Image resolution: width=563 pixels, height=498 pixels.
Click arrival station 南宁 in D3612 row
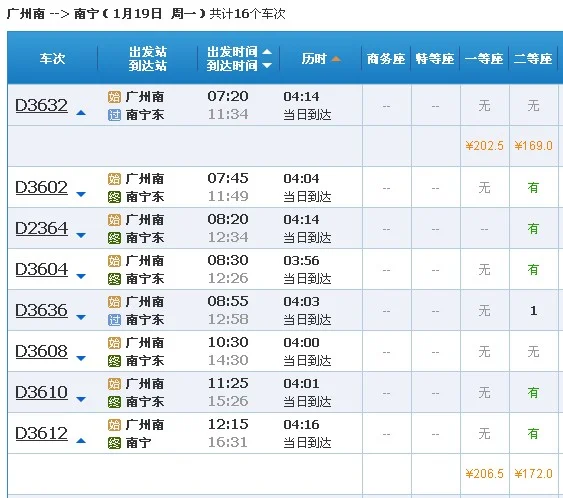click(x=139, y=443)
